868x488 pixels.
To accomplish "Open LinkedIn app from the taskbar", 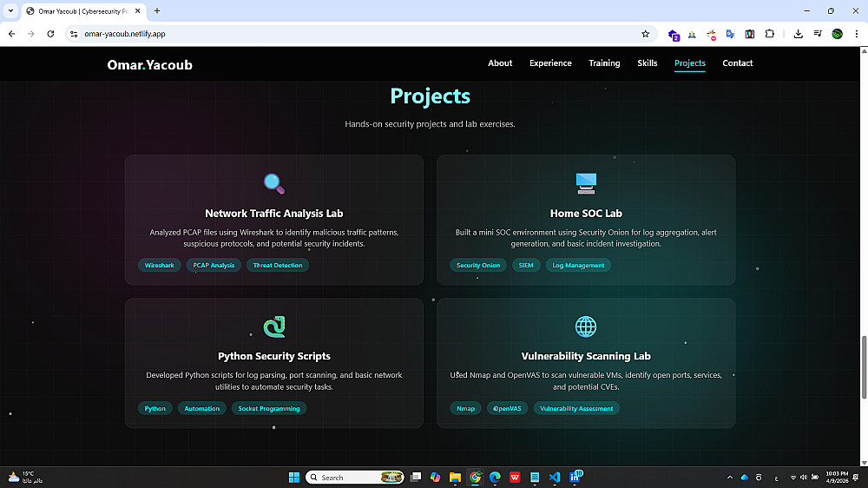I will pyautogui.click(x=575, y=477).
